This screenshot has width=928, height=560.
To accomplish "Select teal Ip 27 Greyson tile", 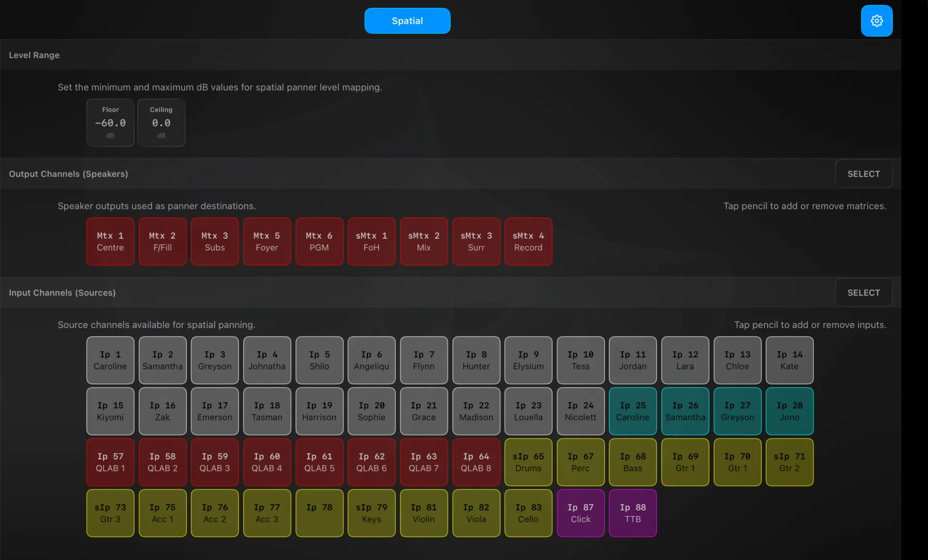I will tap(738, 411).
